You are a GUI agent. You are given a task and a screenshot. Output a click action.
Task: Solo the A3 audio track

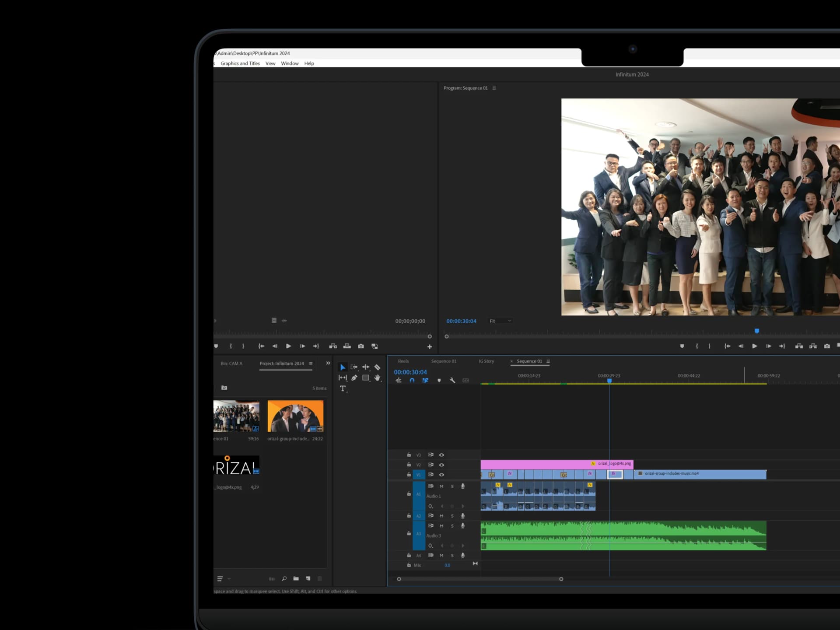[452, 526]
